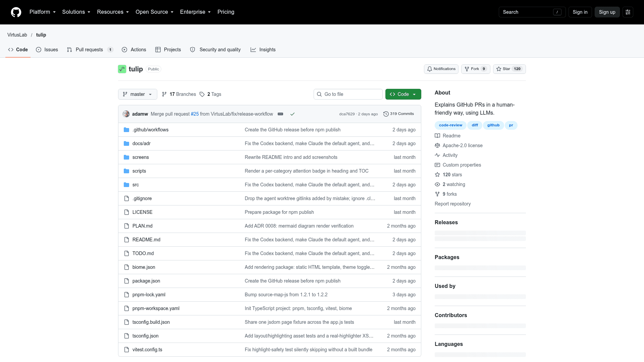Screen dimensions: 644x362
Task: Expand the commit message ellipsis icon
Action: coord(280,114)
